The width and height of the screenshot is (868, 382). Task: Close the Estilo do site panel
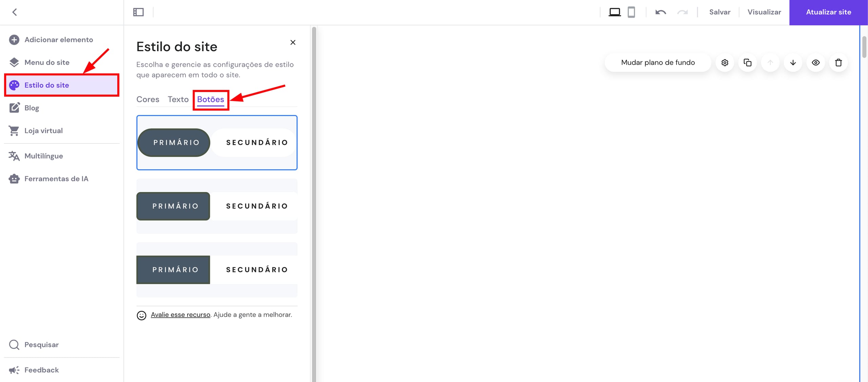tap(293, 42)
